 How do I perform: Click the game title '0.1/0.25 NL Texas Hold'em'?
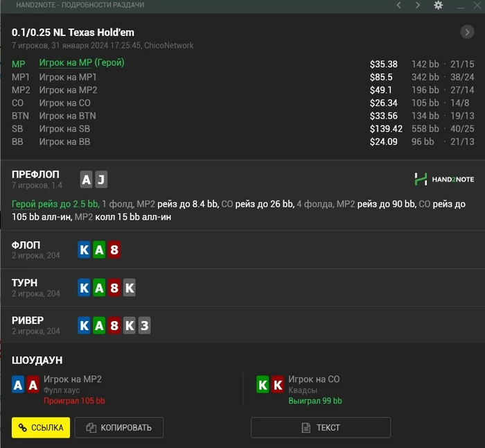coord(73,33)
